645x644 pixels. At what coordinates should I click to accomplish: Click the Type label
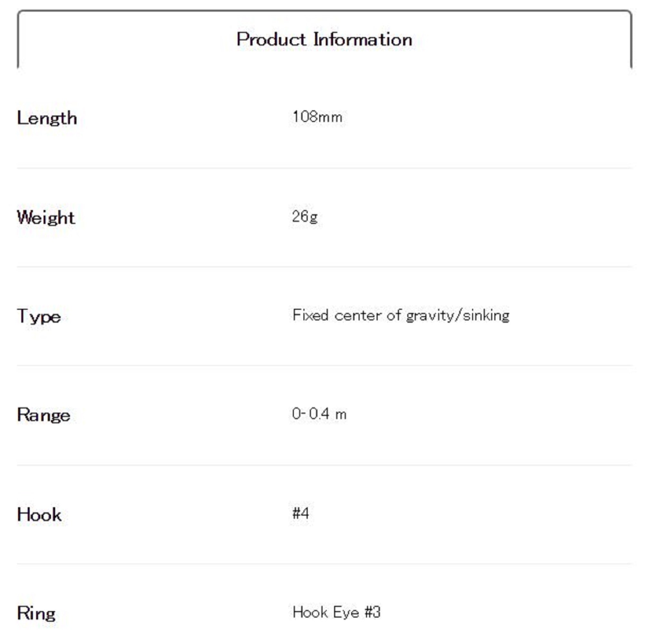[x=39, y=316]
